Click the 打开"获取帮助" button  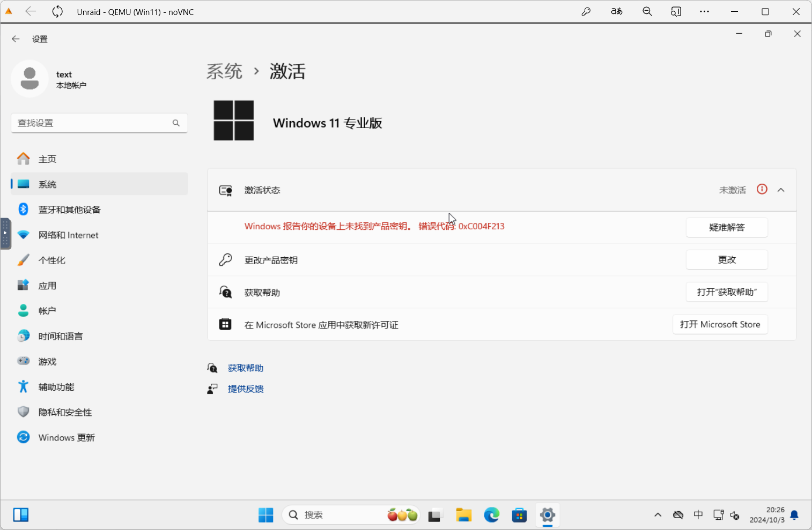[727, 292]
